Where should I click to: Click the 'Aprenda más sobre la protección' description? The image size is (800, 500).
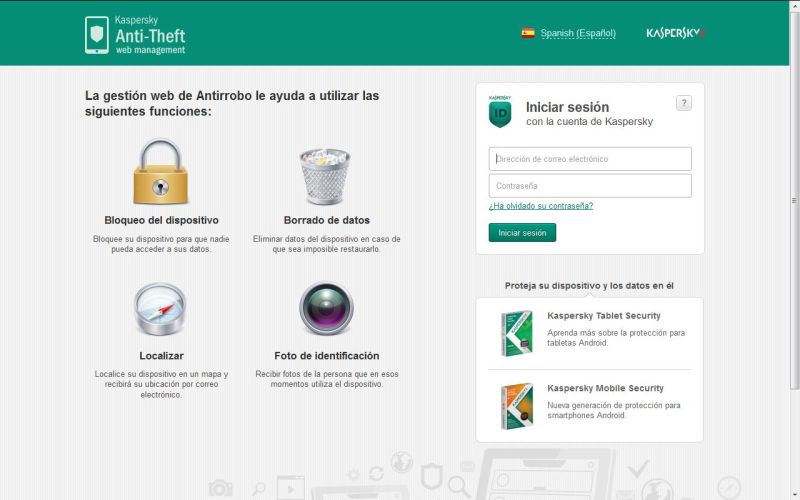[x=616, y=338]
